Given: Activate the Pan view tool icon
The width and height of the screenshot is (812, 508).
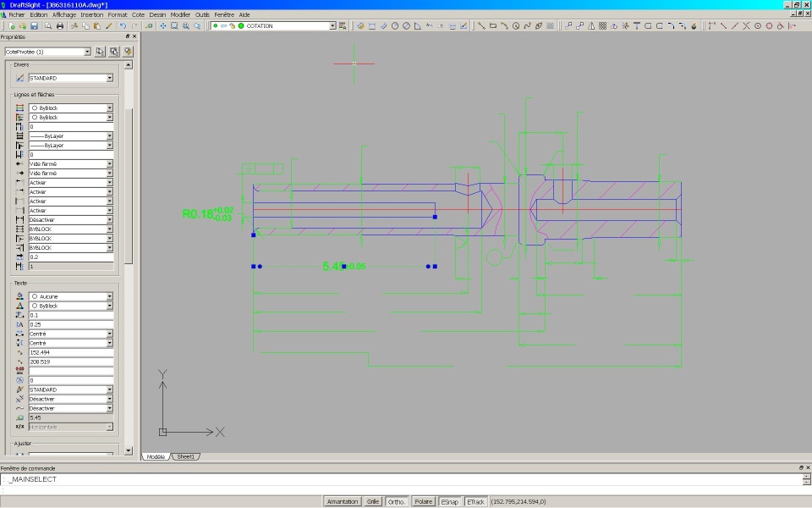Looking at the screenshot, I should pyautogui.click(x=162, y=25).
